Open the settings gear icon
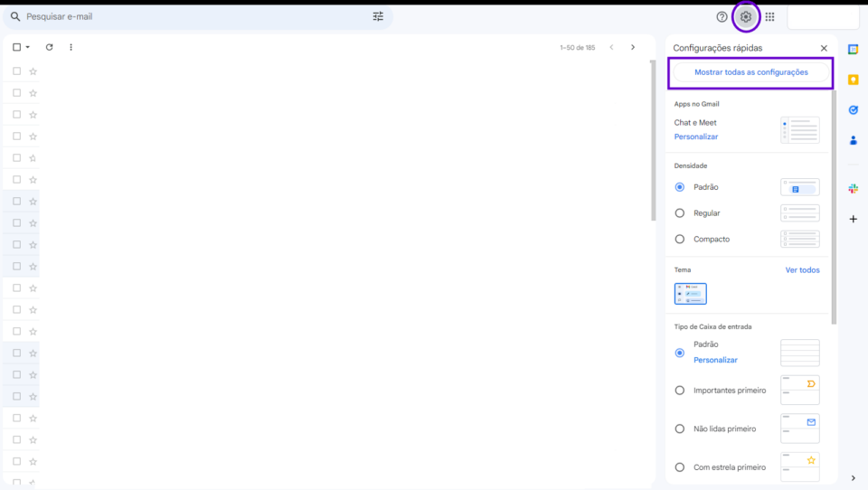This screenshot has width=868, height=490. (x=745, y=16)
